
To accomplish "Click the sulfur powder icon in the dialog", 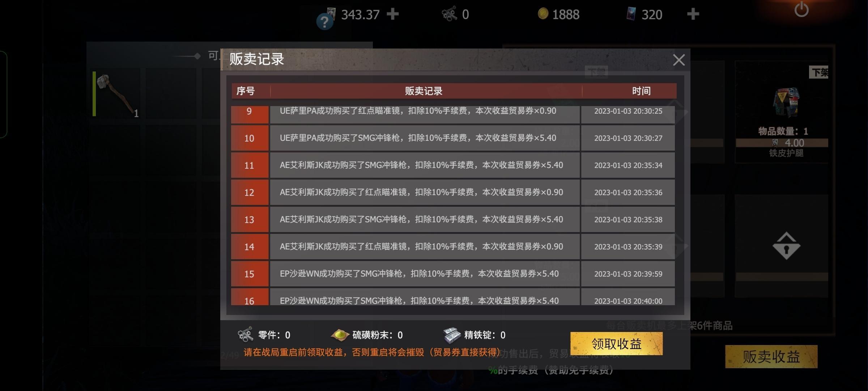I will [340, 335].
